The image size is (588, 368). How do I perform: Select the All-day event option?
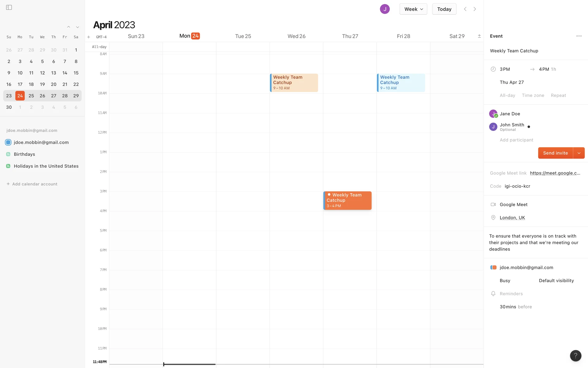click(x=507, y=95)
